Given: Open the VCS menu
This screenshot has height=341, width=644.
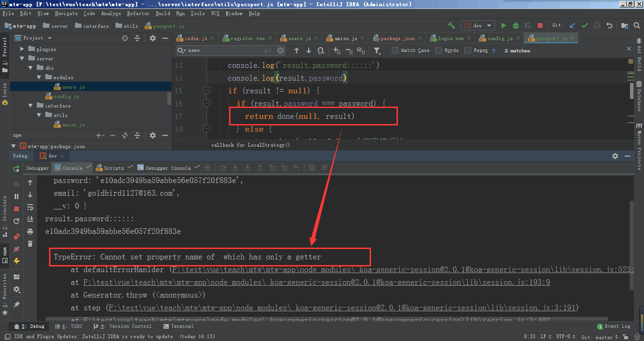Looking at the screenshot, I should point(215,14).
